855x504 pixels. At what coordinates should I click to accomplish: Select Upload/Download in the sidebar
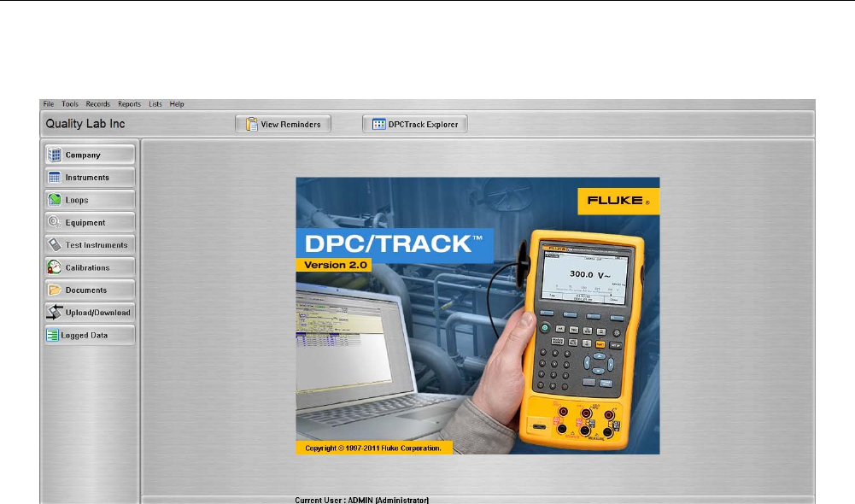click(90, 312)
